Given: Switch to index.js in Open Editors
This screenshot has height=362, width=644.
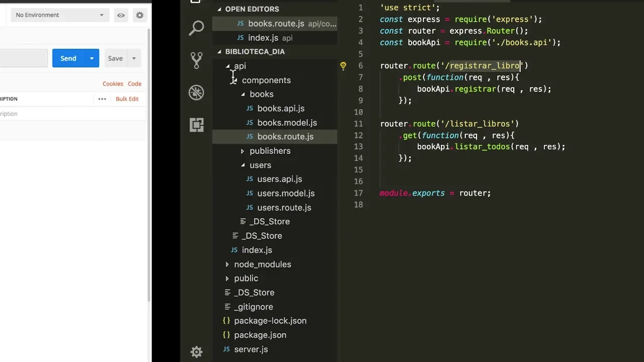Looking at the screenshot, I should point(263,38).
